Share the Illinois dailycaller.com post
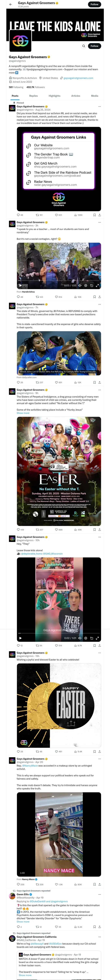Screen dimensions: 110x980 (100, 382)
